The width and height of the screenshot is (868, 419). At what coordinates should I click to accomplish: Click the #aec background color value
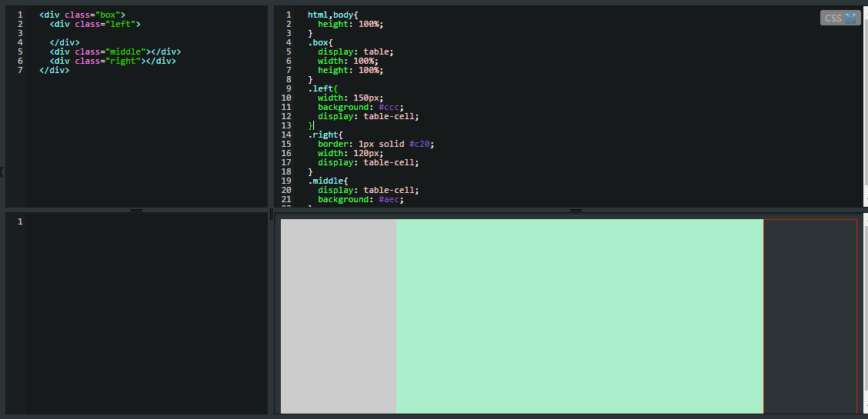click(x=391, y=199)
